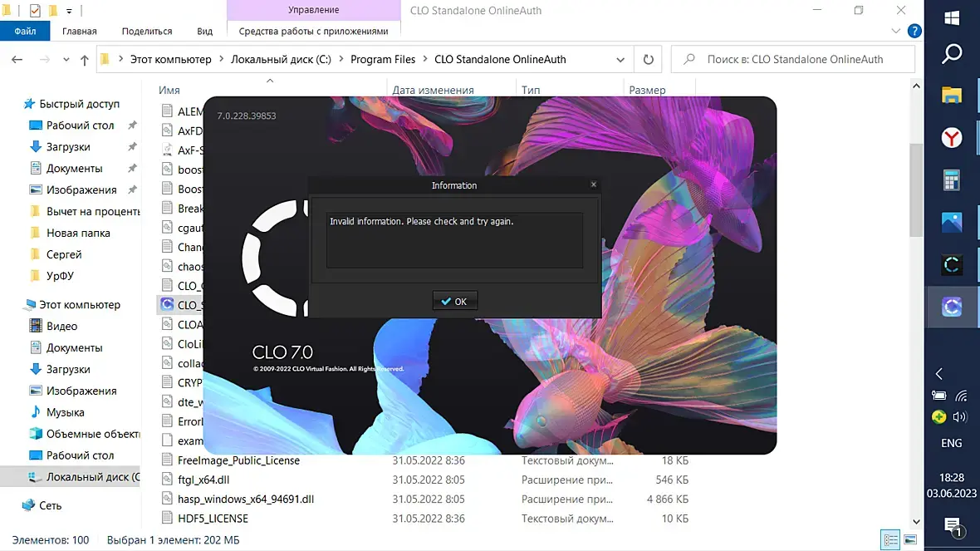Show hidden tray icons chevron

939,374
